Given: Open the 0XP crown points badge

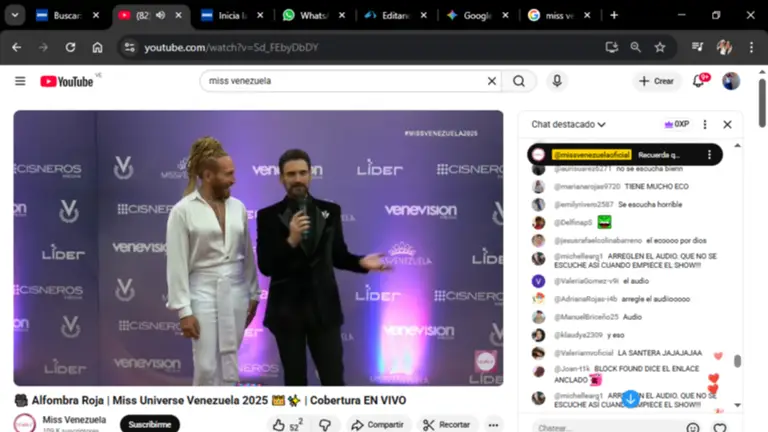Looking at the screenshot, I should point(677,124).
